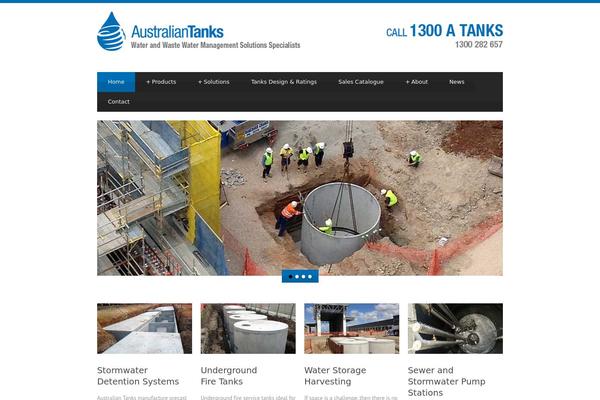This screenshot has width=600, height=400.
Task: Click the AustralianTanks brand name text
Action: tap(178, 32)
